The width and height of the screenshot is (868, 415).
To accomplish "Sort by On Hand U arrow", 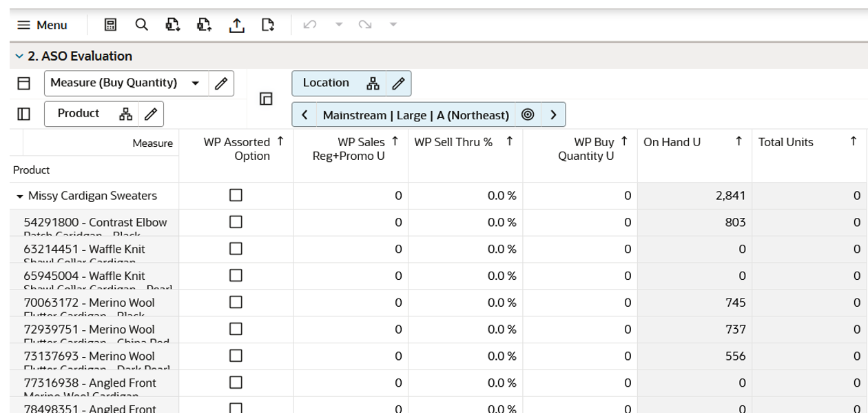I will click(x=738, y=141).
